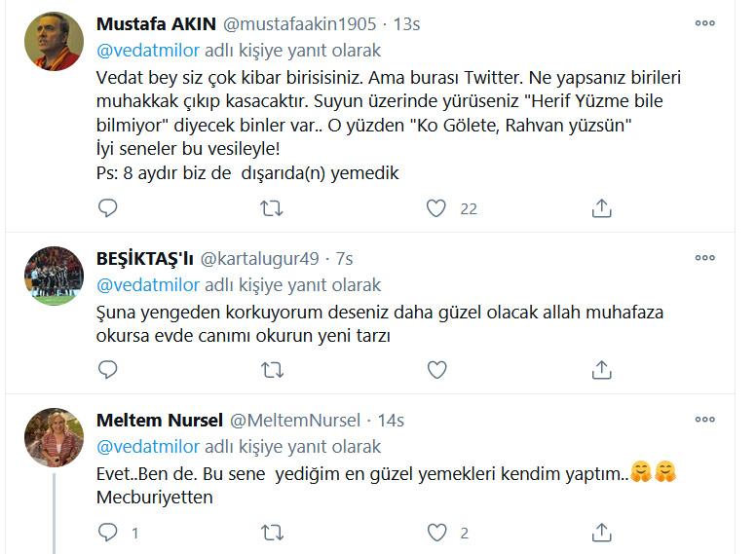The image size is (756, 554).
Task: Reply to BEŞİKTAŞ'lı tweet
Action: pos(107,369)
